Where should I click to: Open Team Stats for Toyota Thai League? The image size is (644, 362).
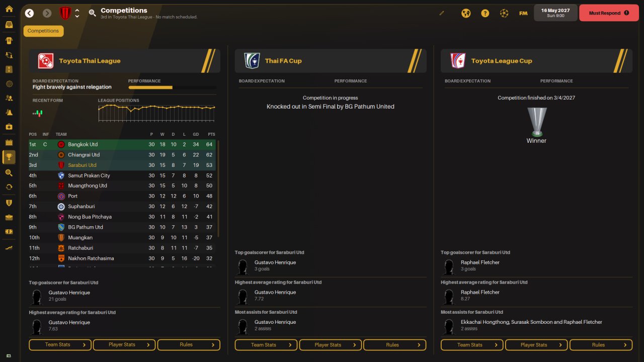pos(60,345)
